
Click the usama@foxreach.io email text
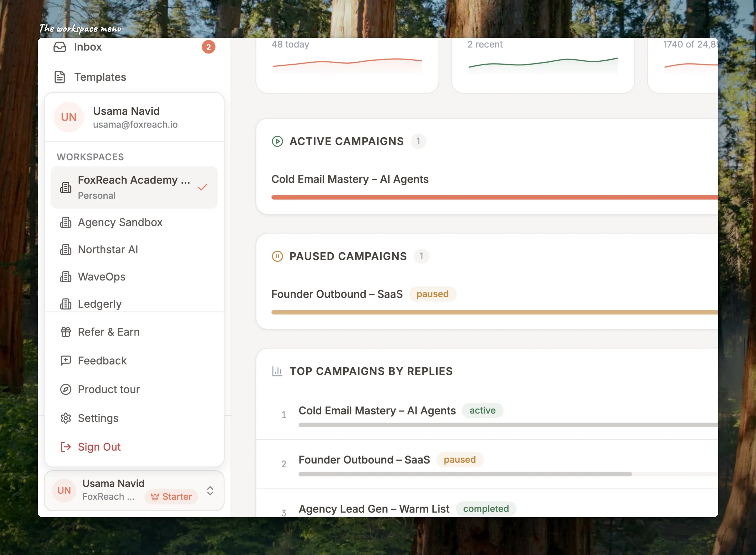(x=135, y=125)
